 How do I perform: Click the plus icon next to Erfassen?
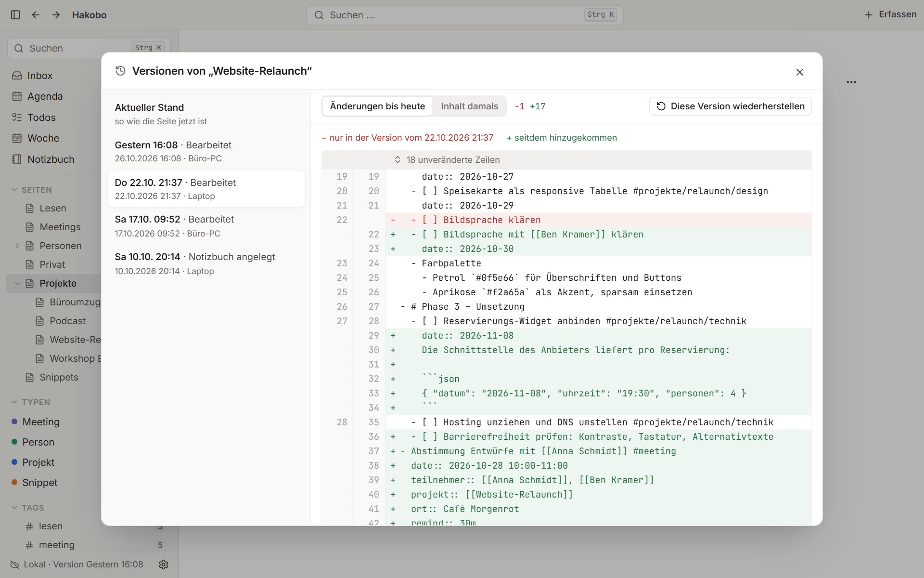pyautogui.click(x=869, y=15)
